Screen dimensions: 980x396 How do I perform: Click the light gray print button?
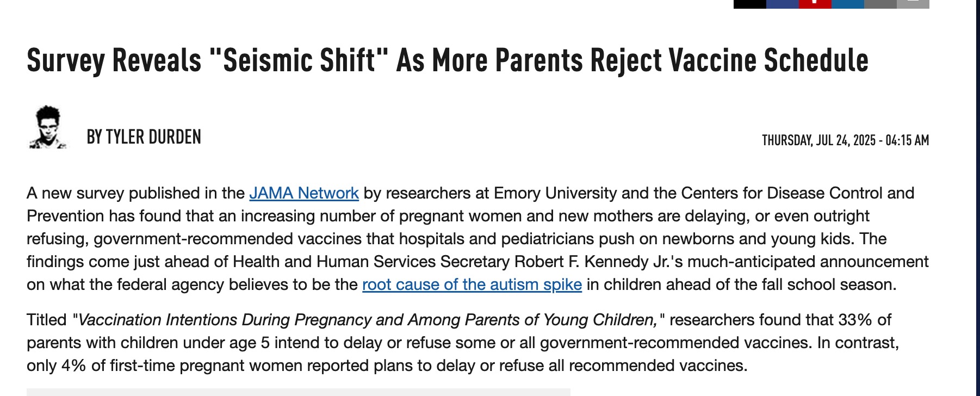913,4
